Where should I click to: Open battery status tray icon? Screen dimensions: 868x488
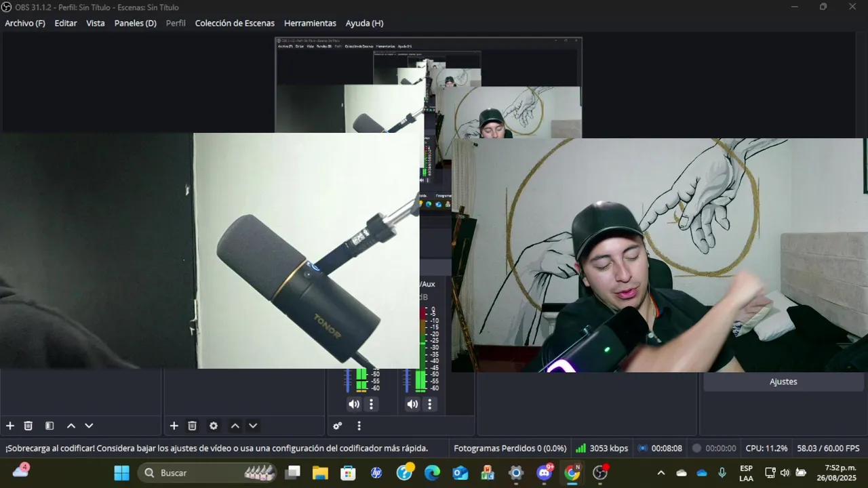[801, 472]
